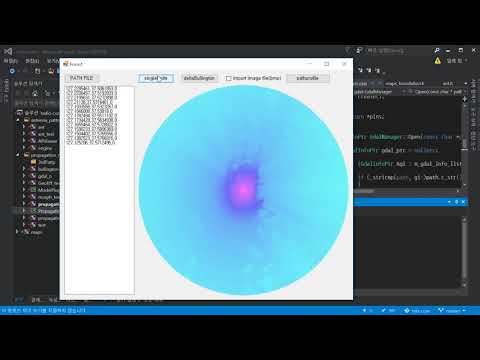Click the yellow warning notification icon
Viewport: 480px width, 360px height.
coord(437,61)
